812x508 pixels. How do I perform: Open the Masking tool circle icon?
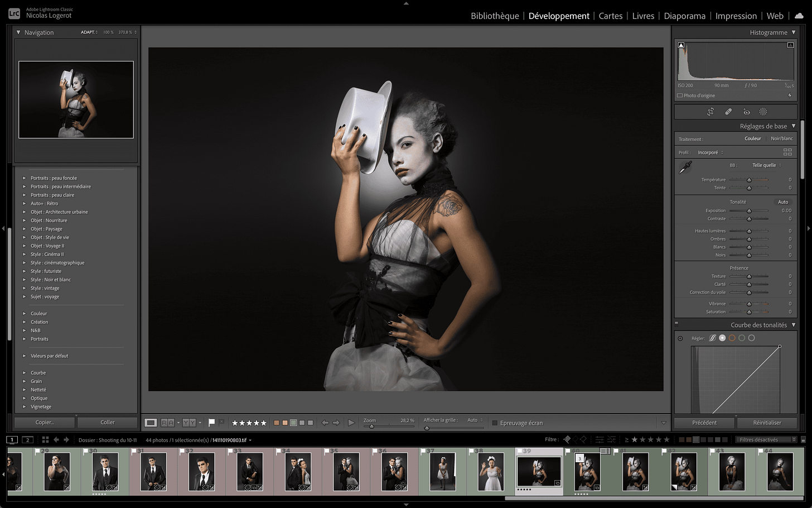point(763,112)
